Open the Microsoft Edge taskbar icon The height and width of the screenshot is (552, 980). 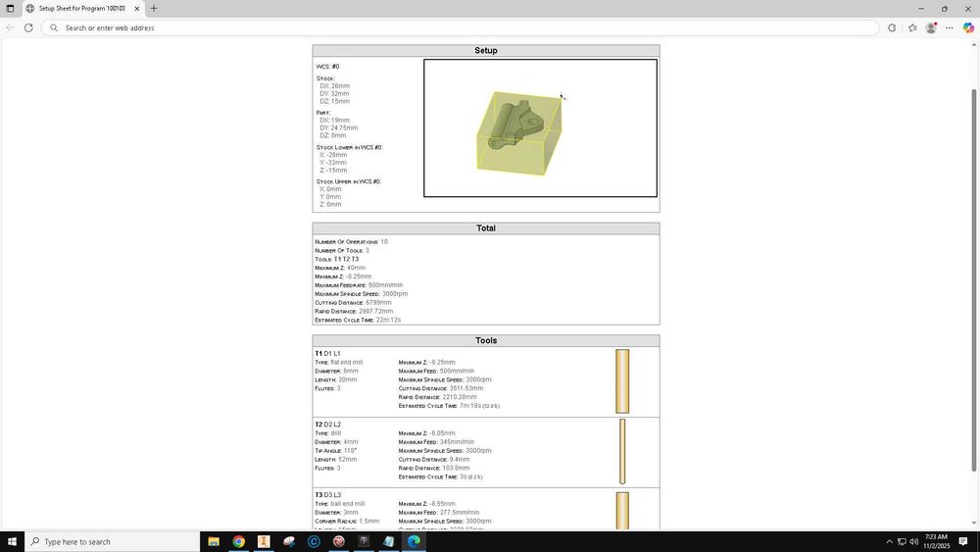[414, 541]
